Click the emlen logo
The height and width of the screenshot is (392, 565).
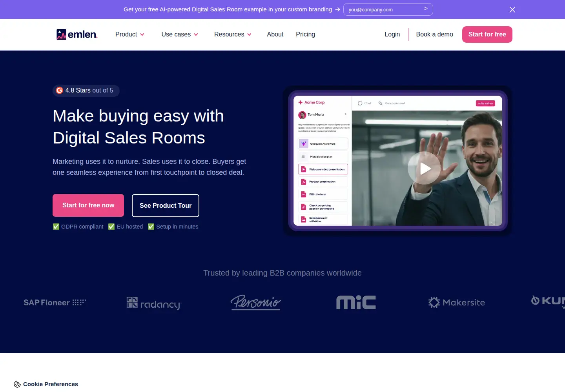coord(77,34)
